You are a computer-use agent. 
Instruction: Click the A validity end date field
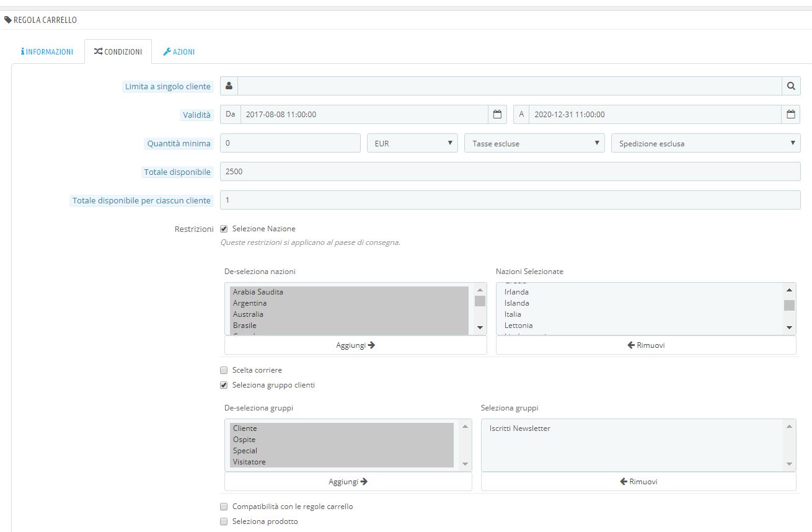coord(656,114)
